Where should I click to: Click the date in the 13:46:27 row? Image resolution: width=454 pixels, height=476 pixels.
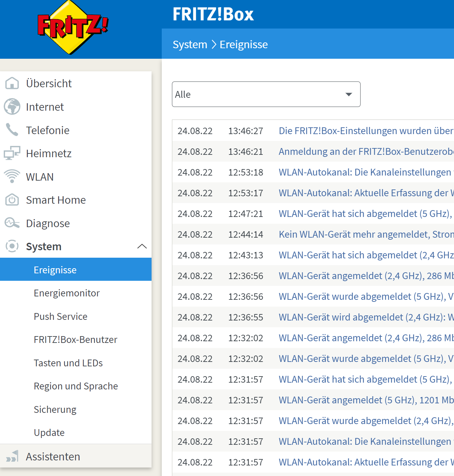pos(195,131)
